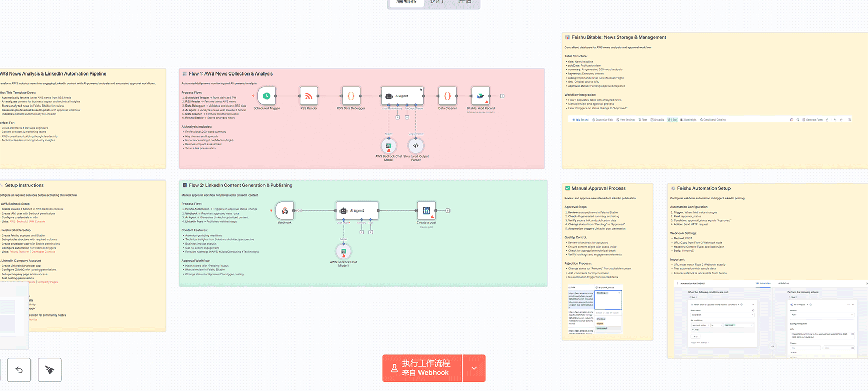This screenshot has width=868, height=391.
Task: Select the Data Cleaner code node
Action: point(447,96)
